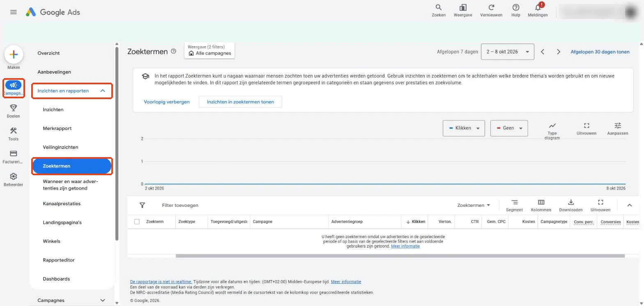
Task: Click the horizontal table scrollbar
Action: pos(400,256)
